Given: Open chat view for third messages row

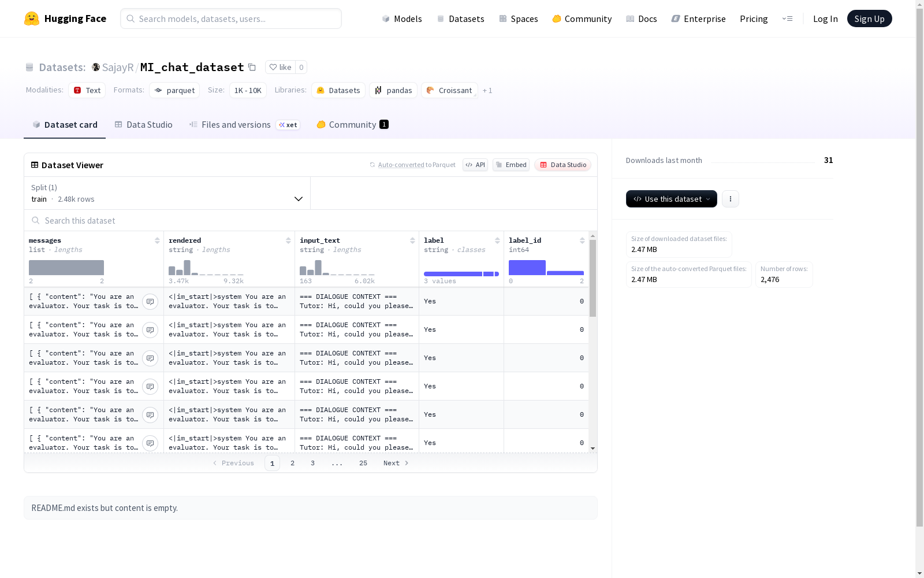Looking at the screenshot, I should (150, 358).
